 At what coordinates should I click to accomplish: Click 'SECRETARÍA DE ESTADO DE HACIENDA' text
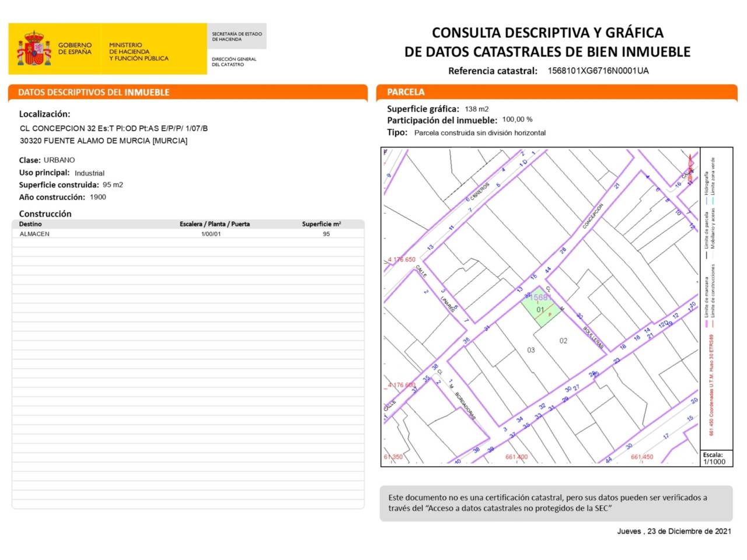236,37
